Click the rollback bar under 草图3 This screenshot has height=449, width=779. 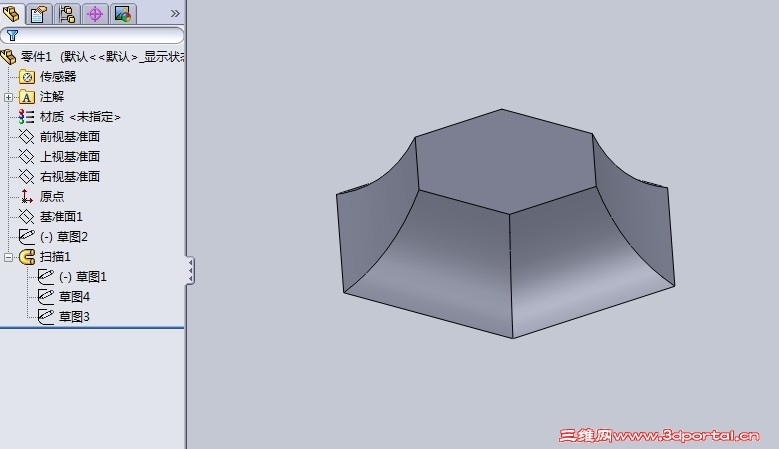pyautogui.click(x=92, y=328)
